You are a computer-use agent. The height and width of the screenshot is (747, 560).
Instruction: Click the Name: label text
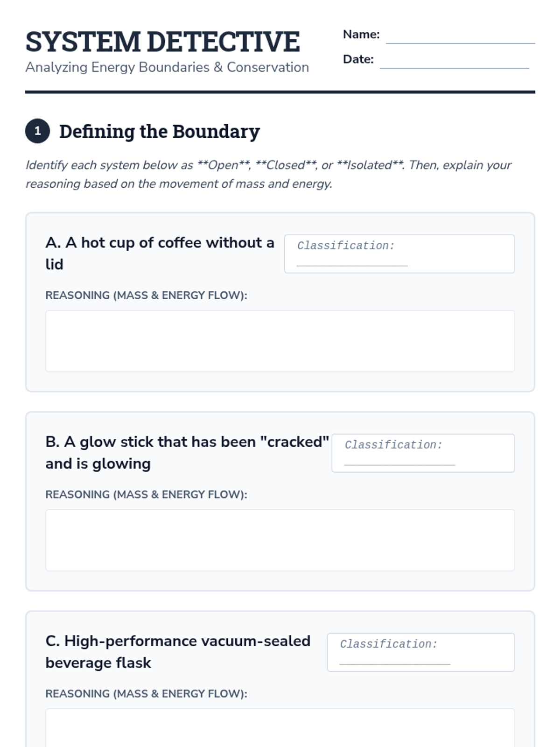[x=361, y=35]
